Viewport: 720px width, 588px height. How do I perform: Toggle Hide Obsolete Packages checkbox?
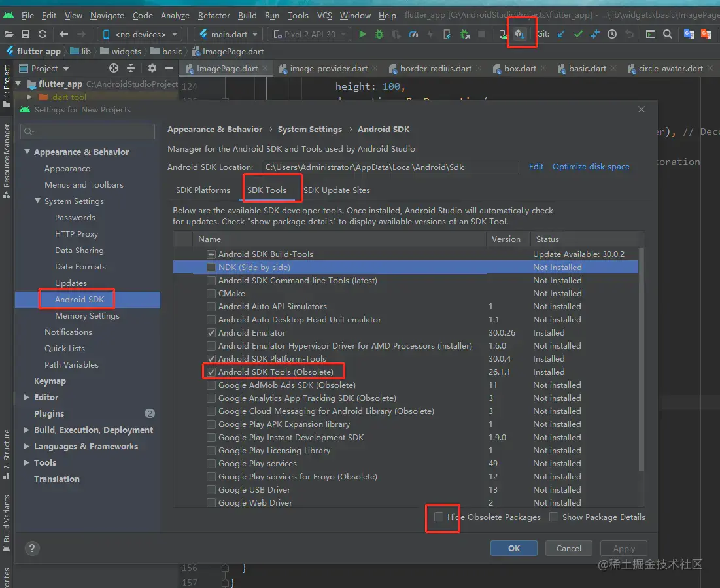coord(439,517)
